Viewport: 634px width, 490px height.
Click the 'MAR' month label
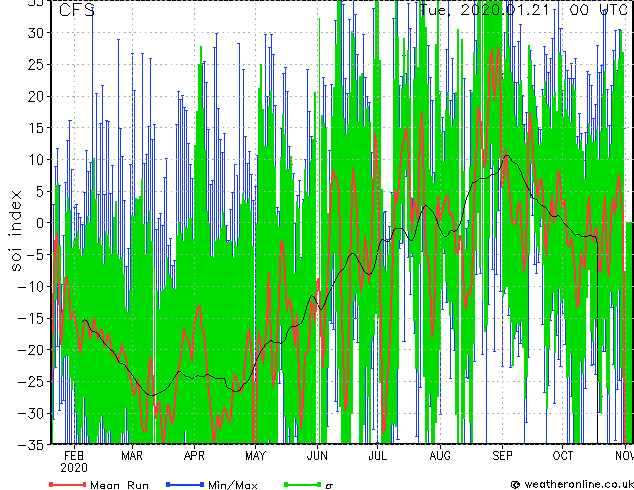[132, 456]
